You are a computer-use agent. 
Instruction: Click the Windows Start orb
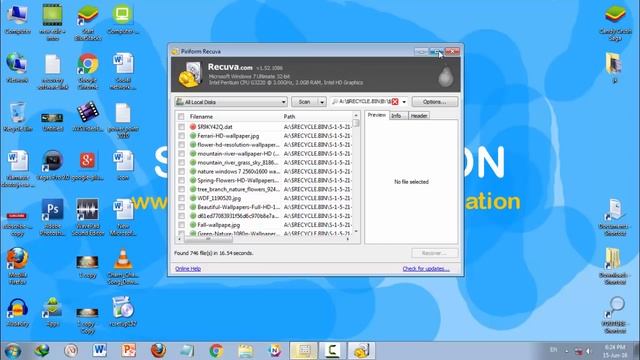click(x=13, y=351)
